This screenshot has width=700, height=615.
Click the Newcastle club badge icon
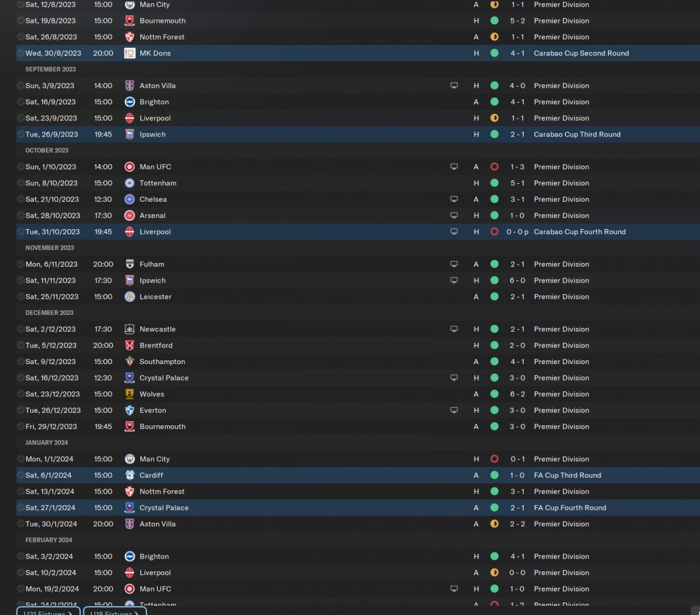[130, 329]
